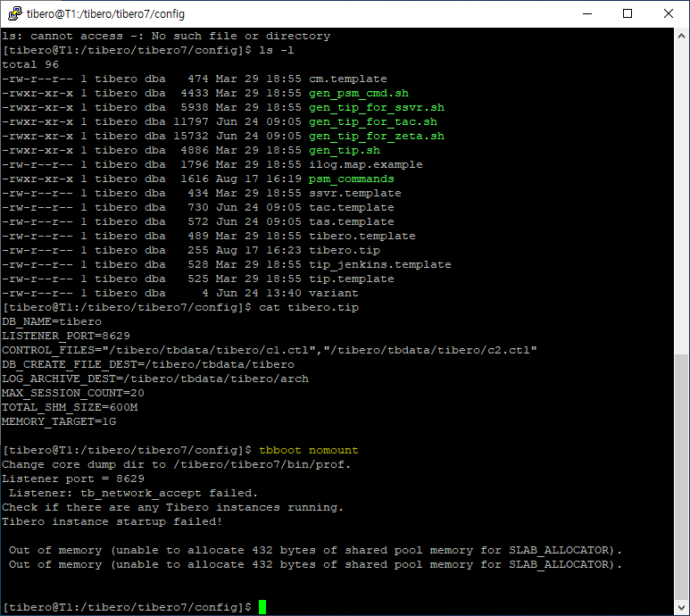Maximize the terminal window
690x616 pixels.
(x=628, y=13)
